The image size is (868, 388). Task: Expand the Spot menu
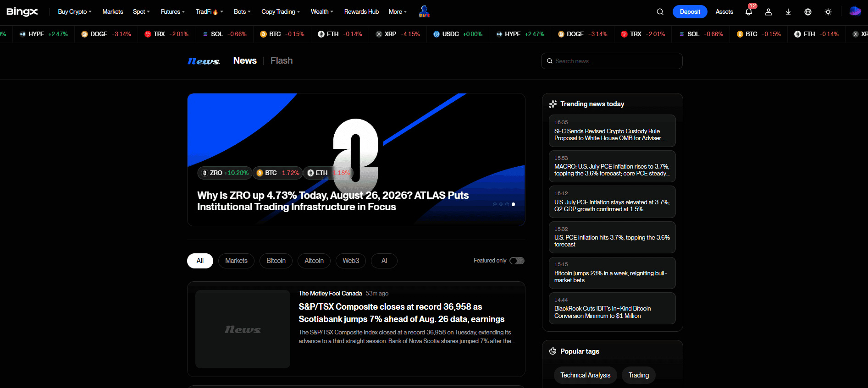pyautogui.click(x=141, y=12)
